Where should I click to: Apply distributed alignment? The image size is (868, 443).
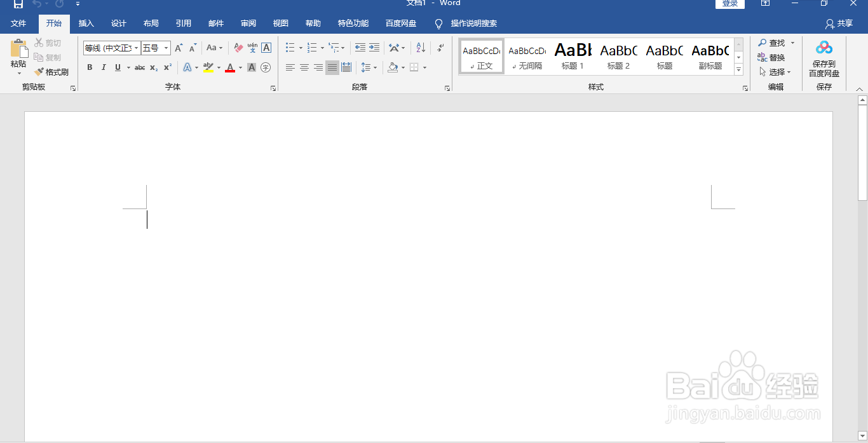point(346,67)
